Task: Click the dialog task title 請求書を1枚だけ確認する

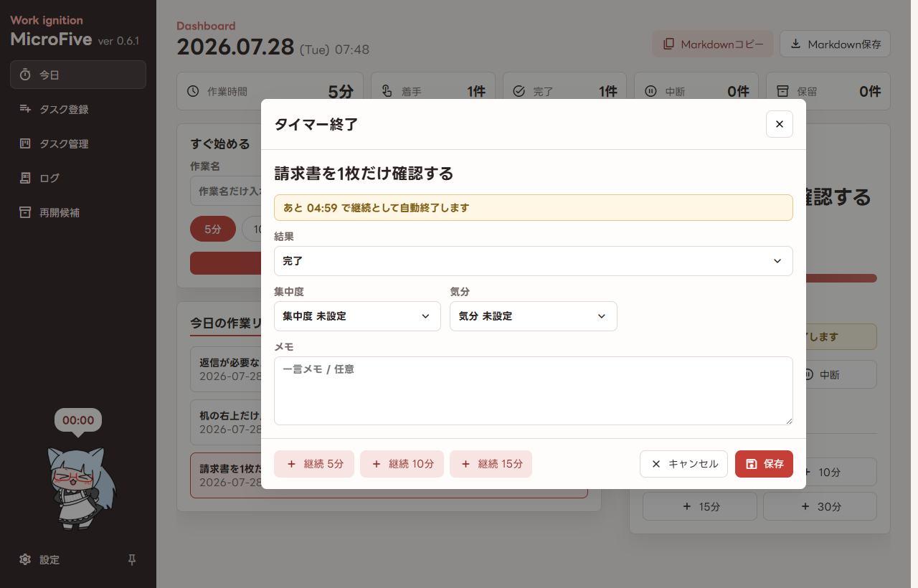Action: (x=364, y=174)
